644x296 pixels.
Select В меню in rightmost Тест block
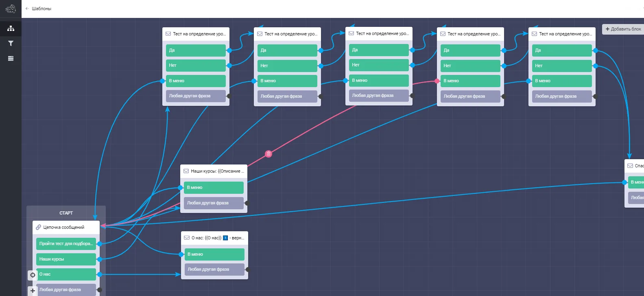tap(562, 81)
